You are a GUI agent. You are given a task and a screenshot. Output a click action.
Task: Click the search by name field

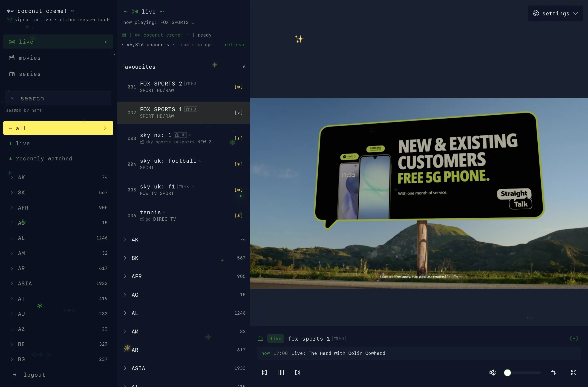(x=58, y=98)
